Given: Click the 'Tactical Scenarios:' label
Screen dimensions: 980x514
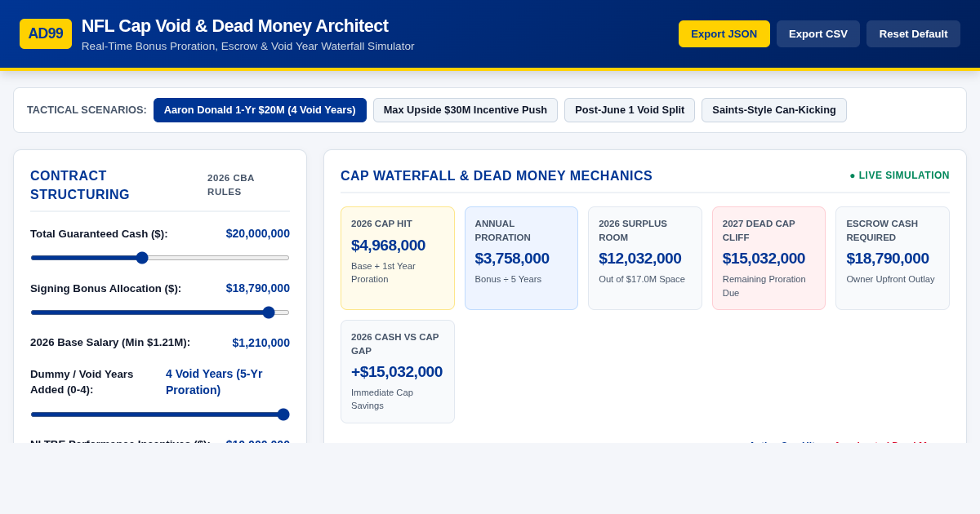Looking at the screenshot, I should click(87, 110).
